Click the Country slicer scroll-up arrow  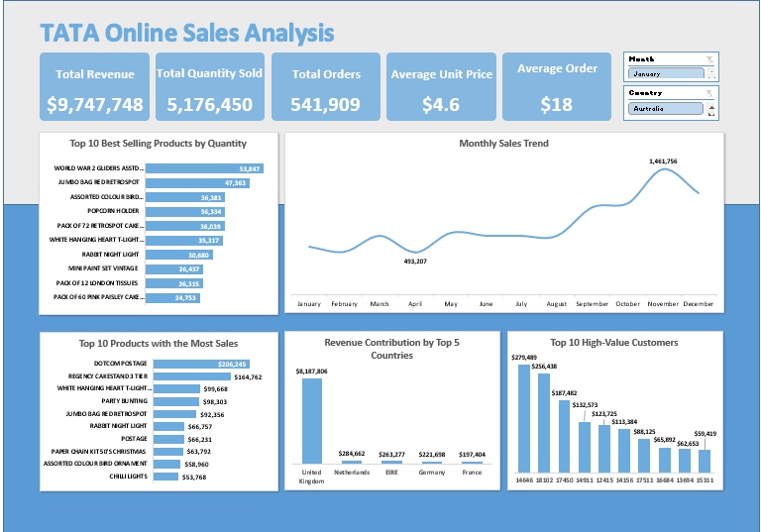click(x=711, y=107)
